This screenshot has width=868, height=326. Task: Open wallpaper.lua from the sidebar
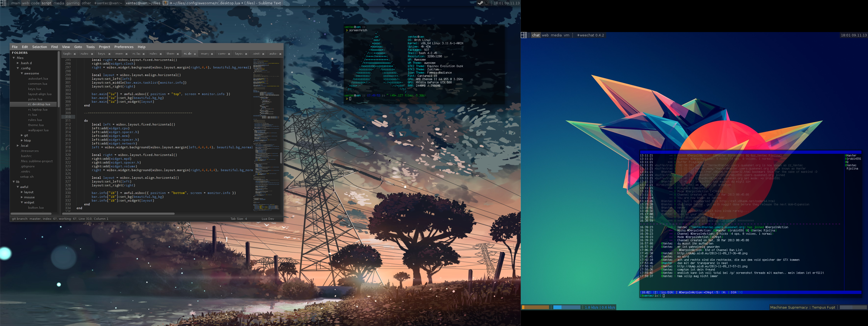point(38,130)
